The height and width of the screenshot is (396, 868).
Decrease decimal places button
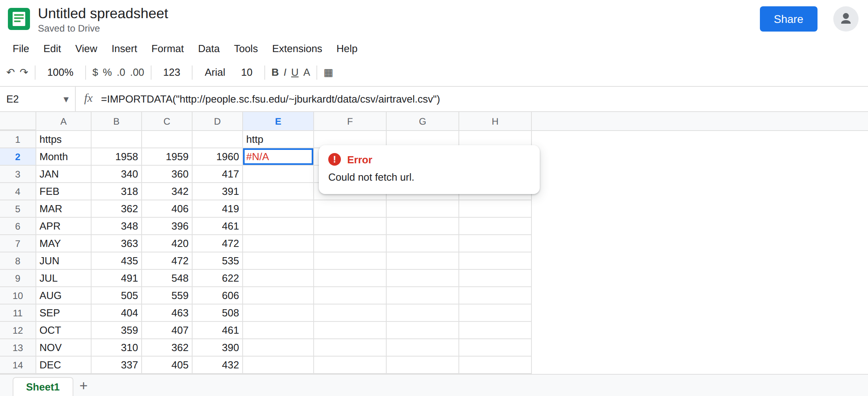click(x=121, y=73)
